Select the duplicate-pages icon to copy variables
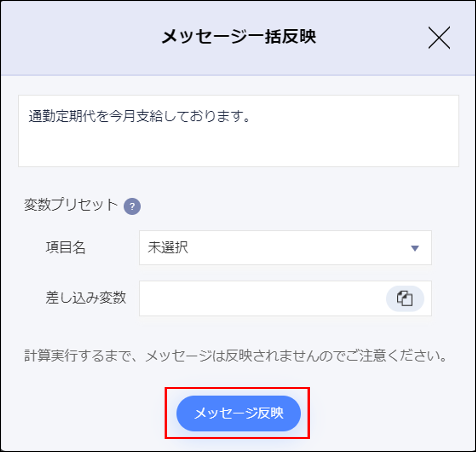Image resolution: width=476 pixels, height=452 pixels. click(x=404, y=299)
